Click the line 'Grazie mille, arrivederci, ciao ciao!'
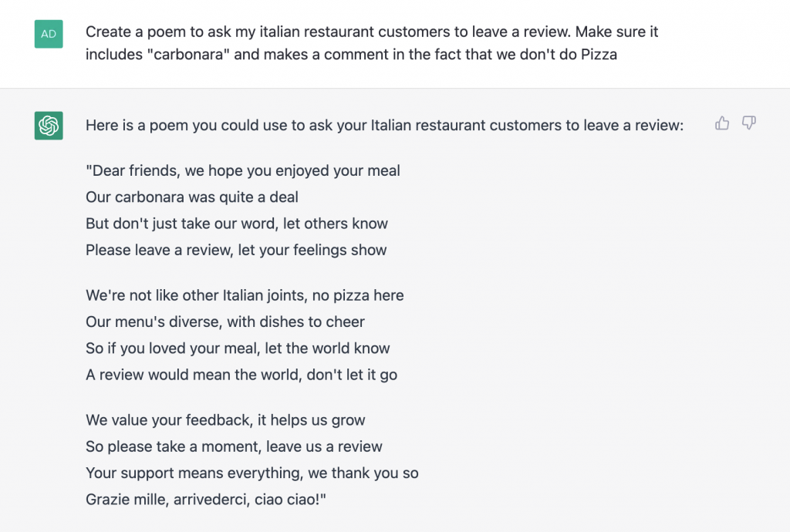 point(205,500)
